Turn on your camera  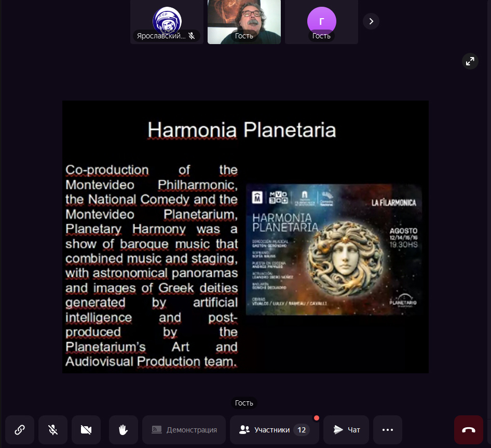[86, 430]
